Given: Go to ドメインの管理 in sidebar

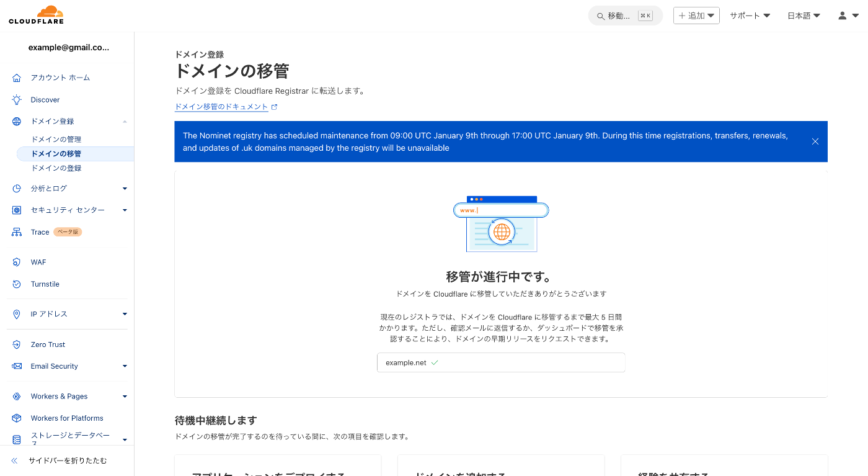Looking at the screenshot, I should coord(56,140).
